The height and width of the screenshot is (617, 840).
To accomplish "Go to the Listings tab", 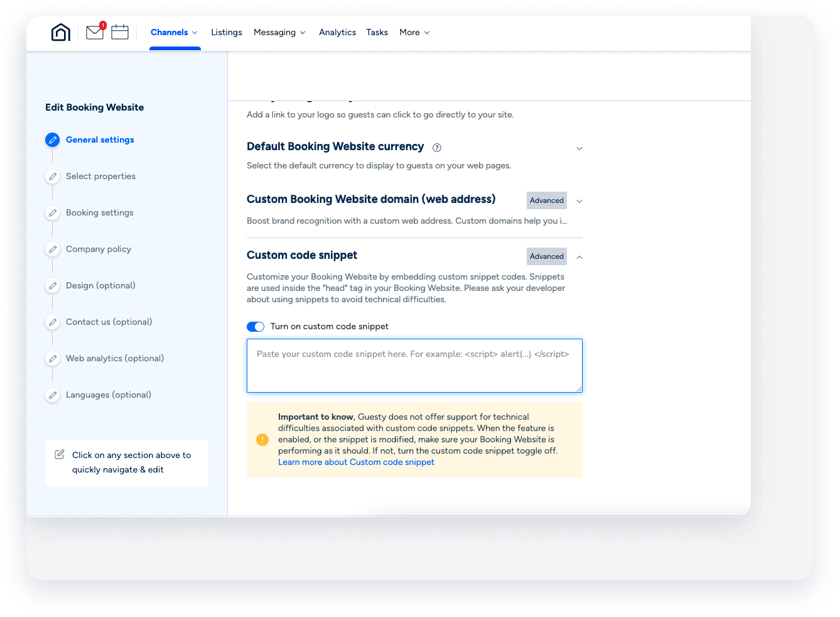I will pos(227,33).
